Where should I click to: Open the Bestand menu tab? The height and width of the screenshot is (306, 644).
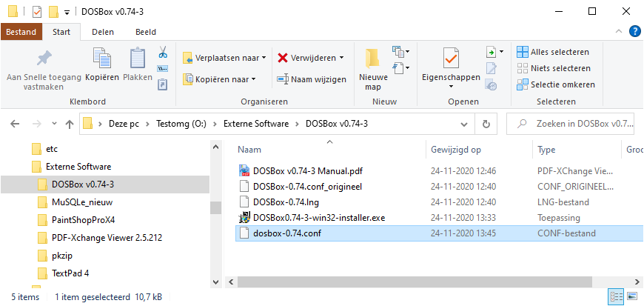(21, 32)
